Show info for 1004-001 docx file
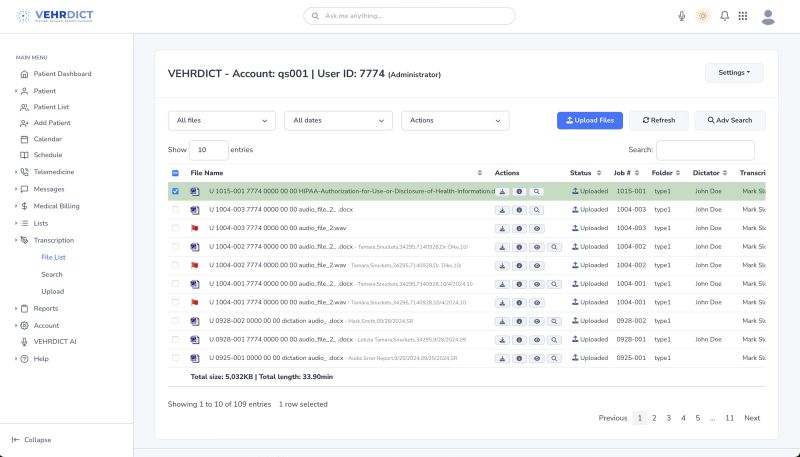This screenshot has width=800, height=457. coord(519,284)
